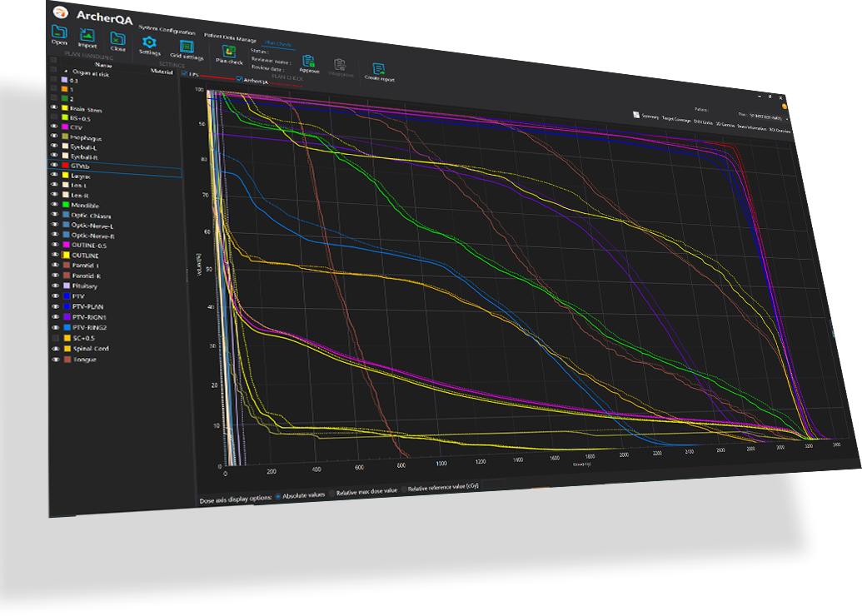Toggle visibility of CTV
The image size is (862, 616).
click(x=54, y=127)
